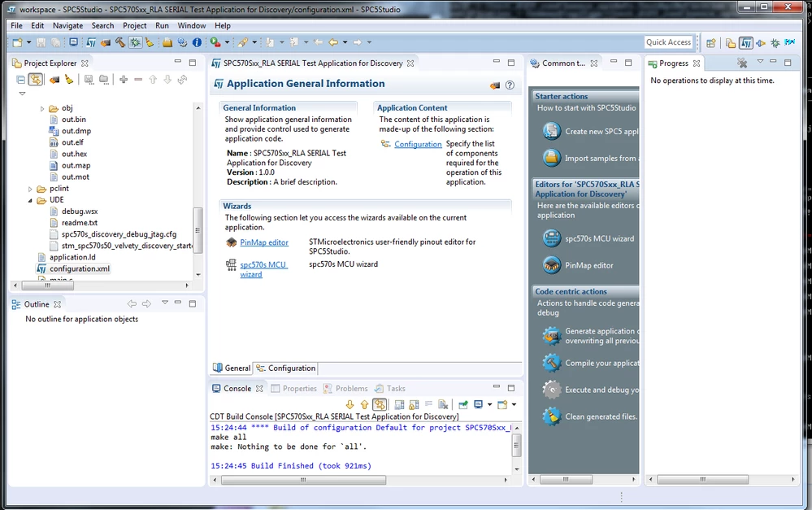Click the help question mark icon
The width and height of the screenshot is (812, 510).
[x=510, y=85]
